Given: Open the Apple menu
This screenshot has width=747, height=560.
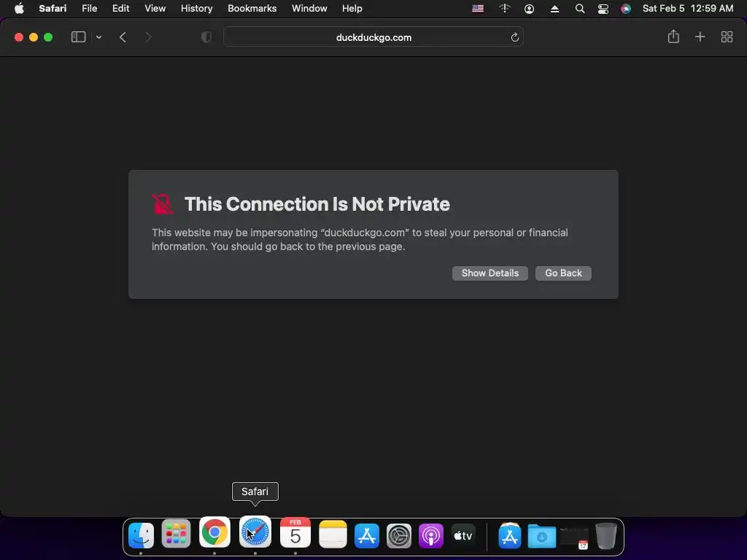Looking at the screenshot, I should click(x=19, y=9).
